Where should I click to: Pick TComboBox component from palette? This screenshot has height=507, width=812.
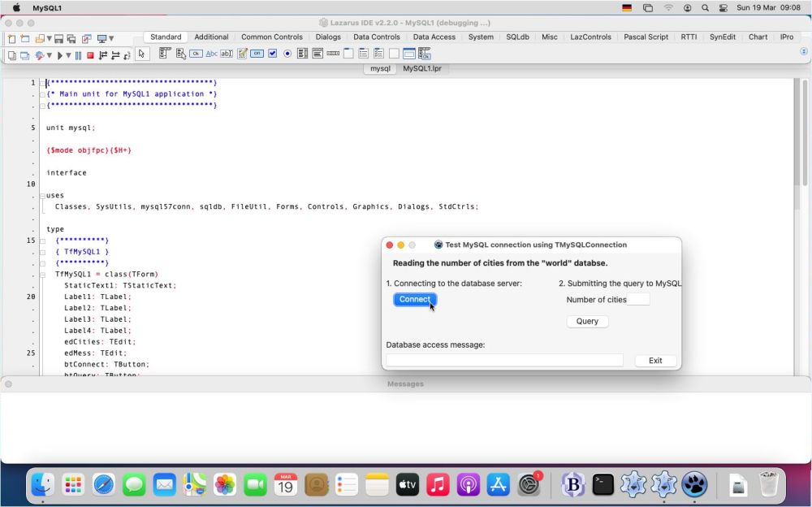[x=318, y=54]
